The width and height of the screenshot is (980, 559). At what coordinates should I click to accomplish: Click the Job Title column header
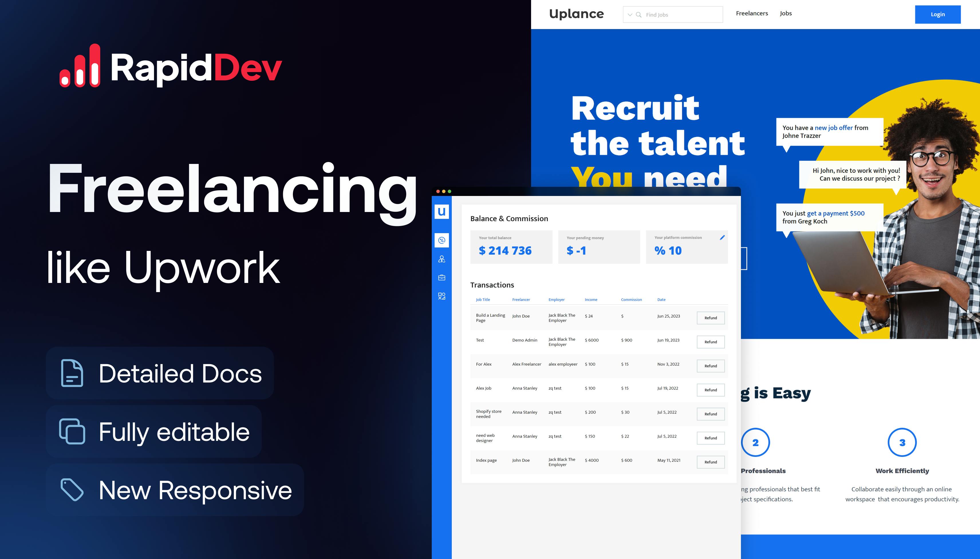483,300
